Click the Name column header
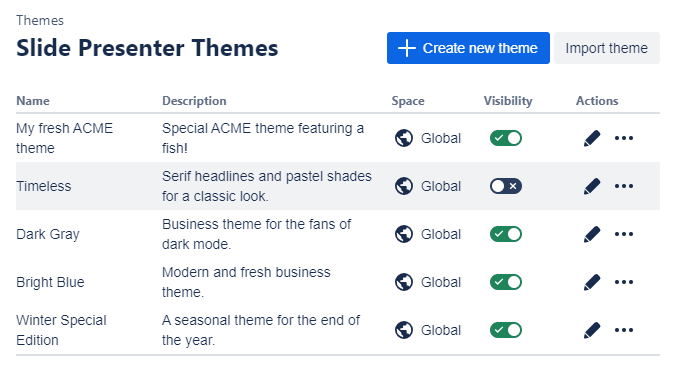The height and width of the screenshot is (373, 676). point(33,100)
